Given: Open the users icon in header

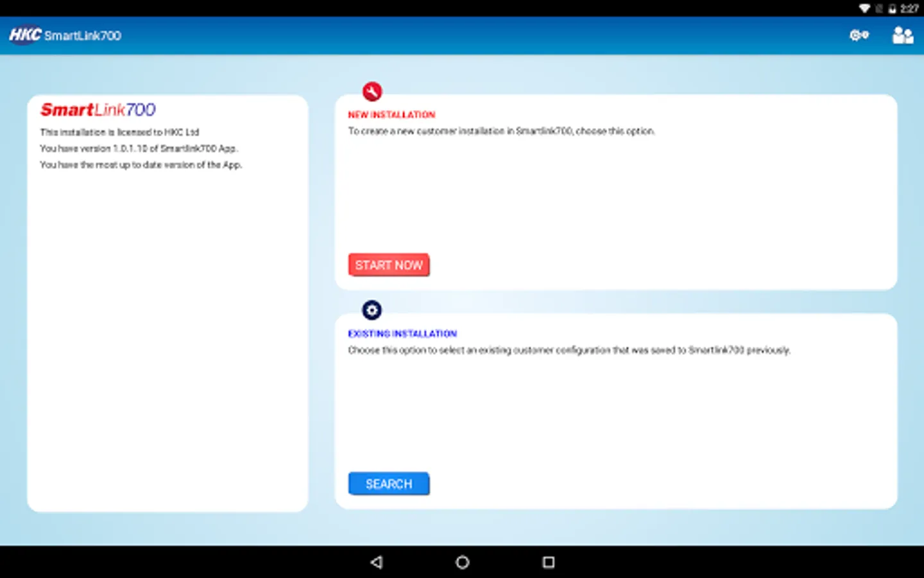Looking at the screenshot, I should coord(902,35).
